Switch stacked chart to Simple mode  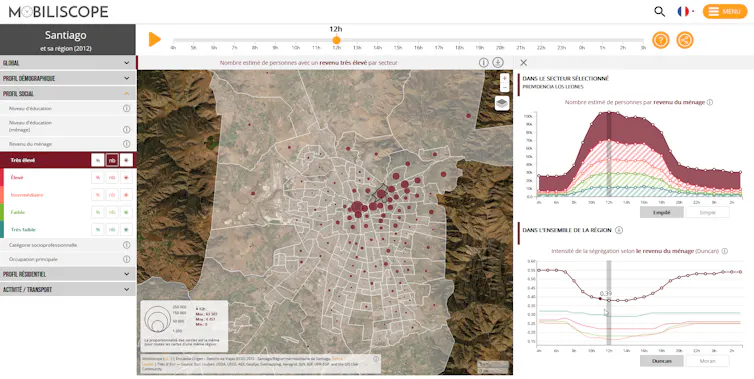tap(707, 212)
